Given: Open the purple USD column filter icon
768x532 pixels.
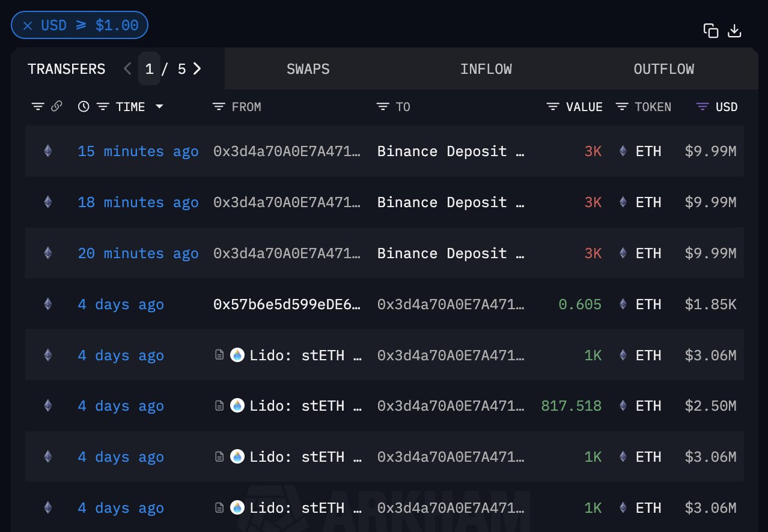Looking at the screenshot, I should pyautogui.click(x=702, y=107).
